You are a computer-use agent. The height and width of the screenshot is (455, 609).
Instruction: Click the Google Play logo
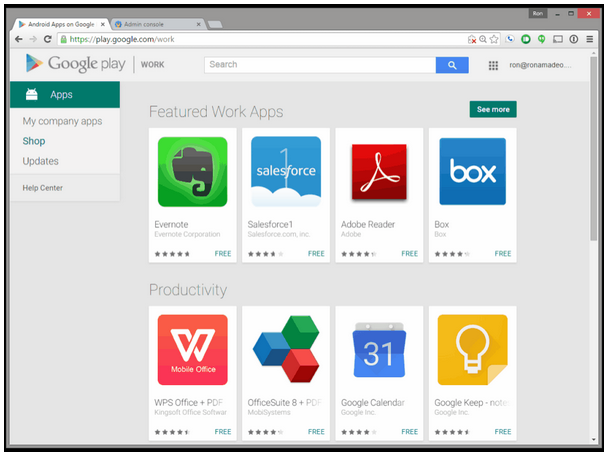76,63
